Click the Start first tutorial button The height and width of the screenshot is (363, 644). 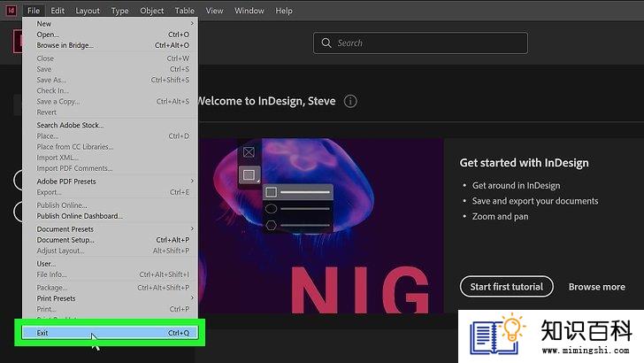[506, 287]
